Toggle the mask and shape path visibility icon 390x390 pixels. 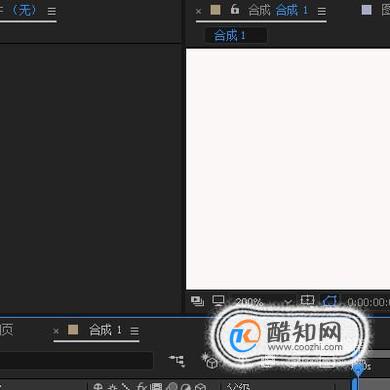[329, 301]
